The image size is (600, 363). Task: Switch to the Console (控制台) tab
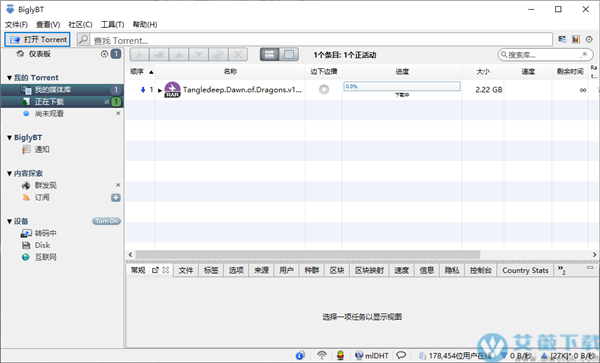pyautogui.click(x=481, y=270)
